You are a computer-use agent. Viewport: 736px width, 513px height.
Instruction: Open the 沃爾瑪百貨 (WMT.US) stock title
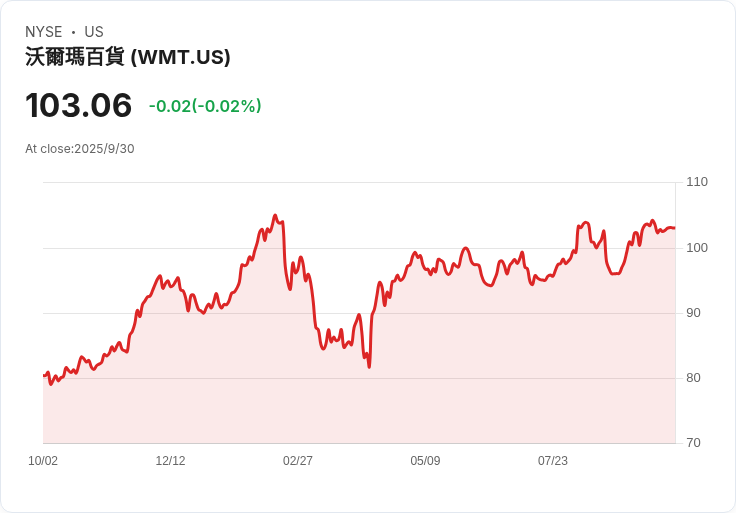click(128, 57)
